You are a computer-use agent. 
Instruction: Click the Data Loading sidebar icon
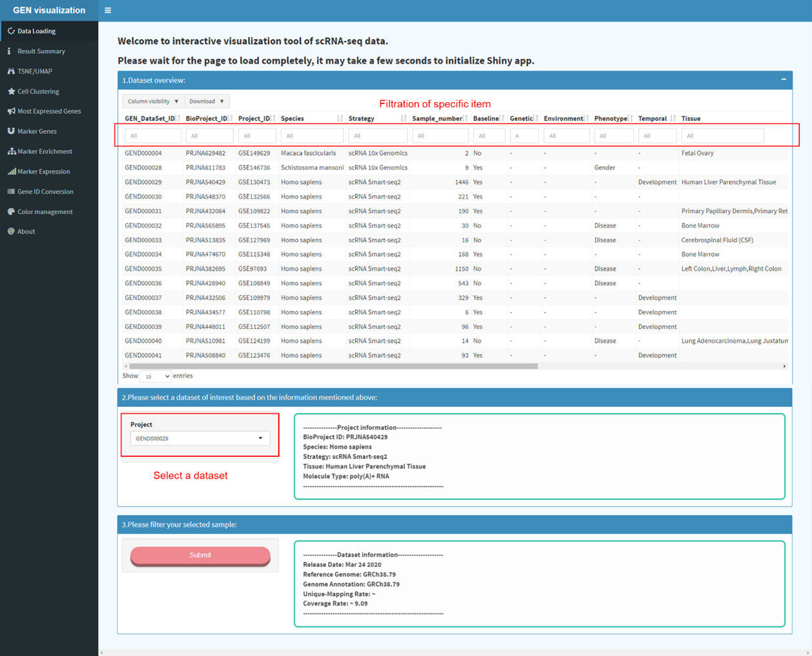pos(11,31)
